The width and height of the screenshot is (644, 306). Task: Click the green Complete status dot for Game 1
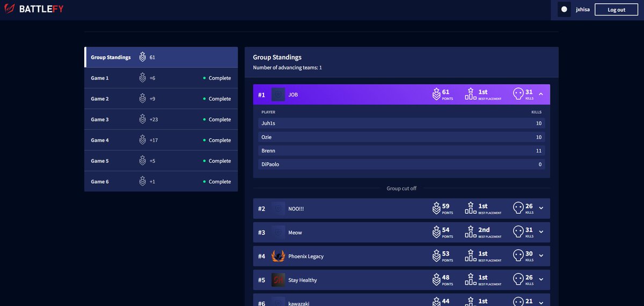click(x=204, y=78)
